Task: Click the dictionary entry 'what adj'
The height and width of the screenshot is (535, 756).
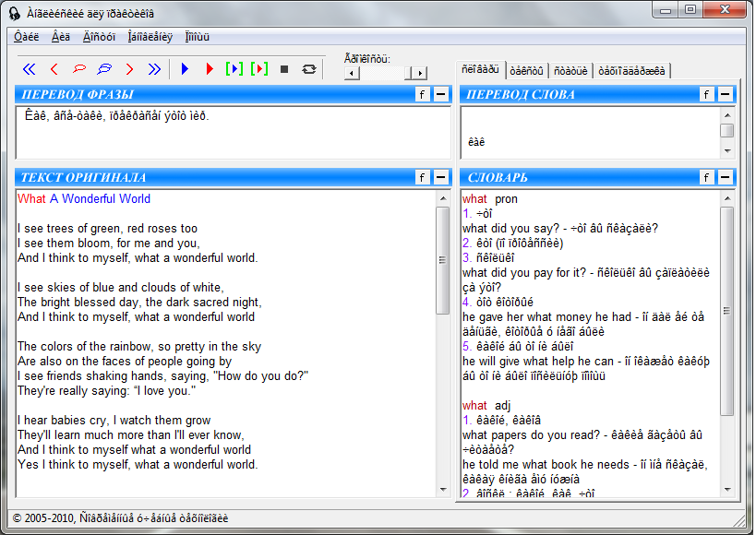Action: click(486, 406)
